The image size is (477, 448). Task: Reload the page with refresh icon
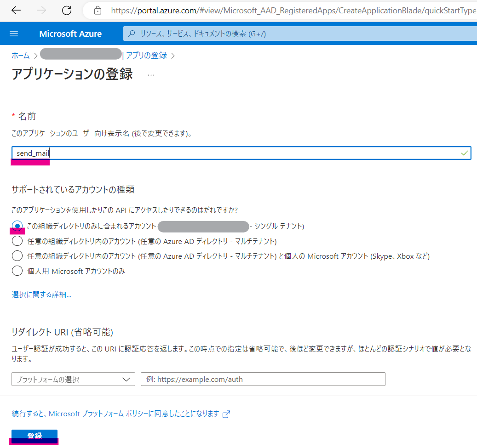tap(67, 11)
